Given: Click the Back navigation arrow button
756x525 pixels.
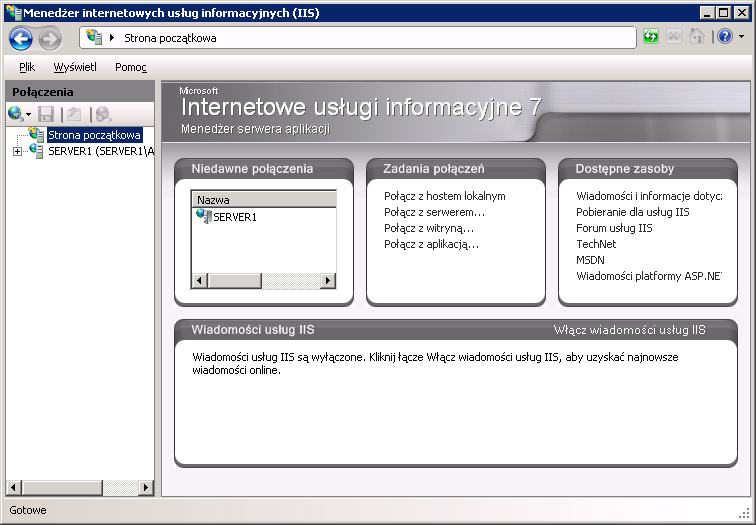Looking at the screenshot, I should coord(21,39).
